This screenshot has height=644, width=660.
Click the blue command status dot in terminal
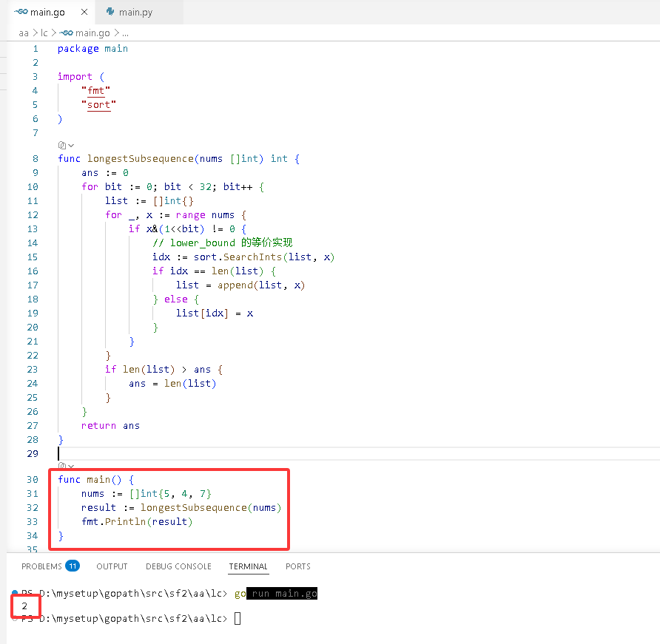[15, 593]
